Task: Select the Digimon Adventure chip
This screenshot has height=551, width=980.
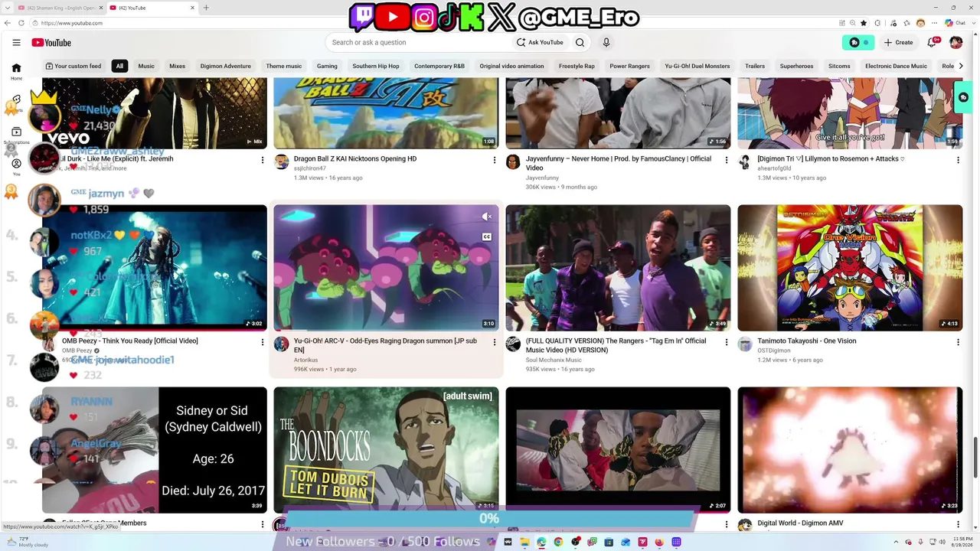Action: [x=226, y=66]
